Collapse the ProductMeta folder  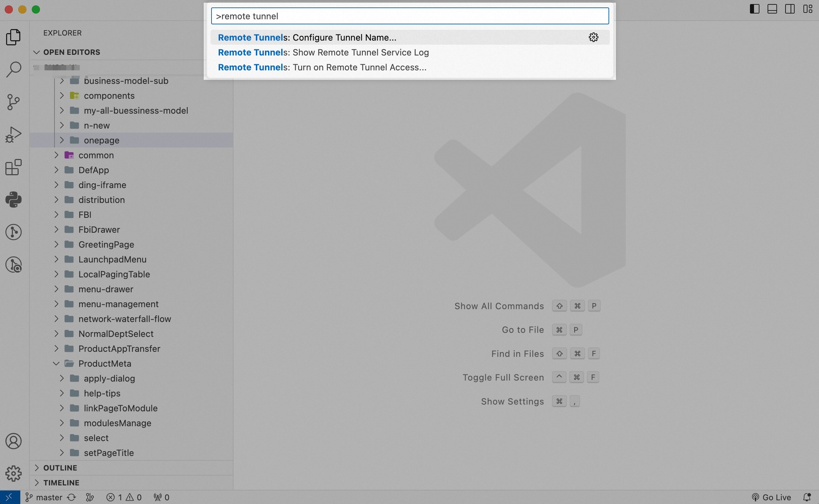pos(56,364)
